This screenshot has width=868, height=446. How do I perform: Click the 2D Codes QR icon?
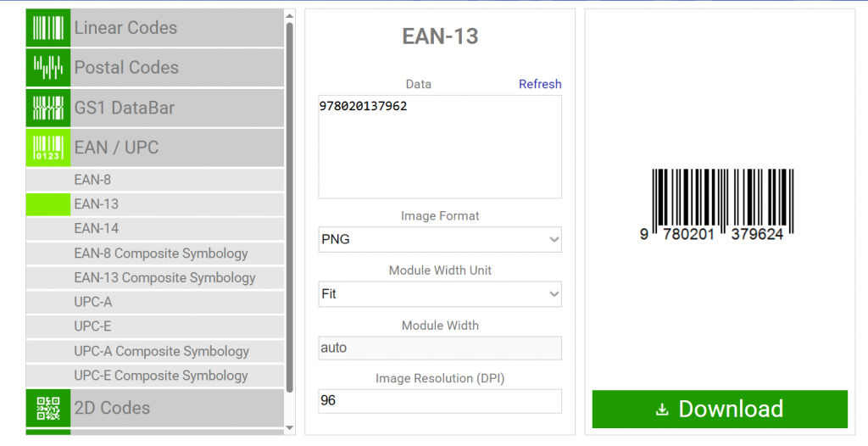(47, 408)
